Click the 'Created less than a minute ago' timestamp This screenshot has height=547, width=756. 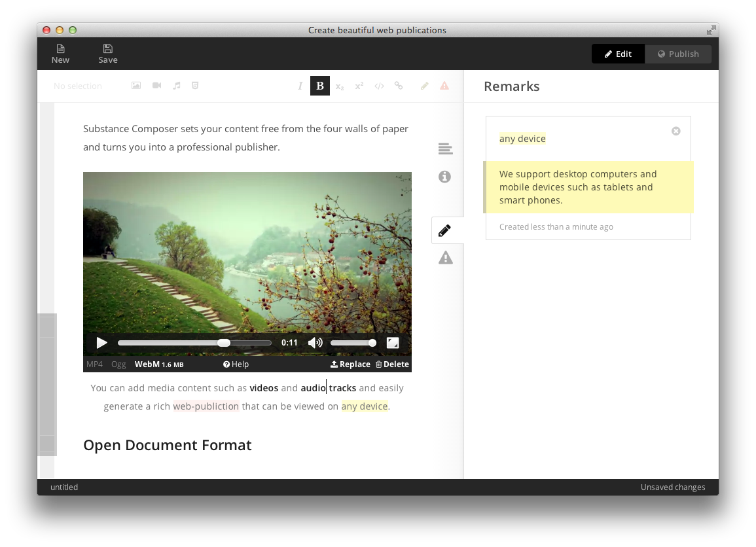pyautogui.click(x=556, y=226)
